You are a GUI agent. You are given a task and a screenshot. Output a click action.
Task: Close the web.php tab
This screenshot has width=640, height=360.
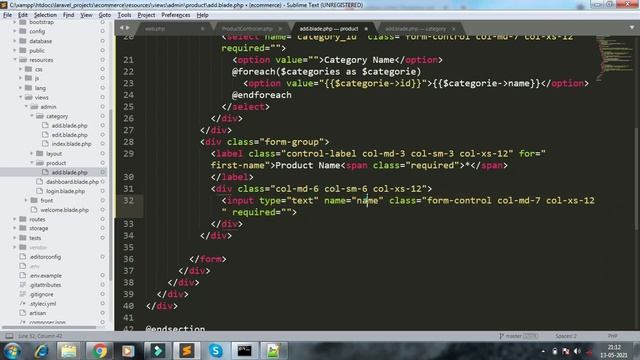pyautogui.click(x=202, y=29)
